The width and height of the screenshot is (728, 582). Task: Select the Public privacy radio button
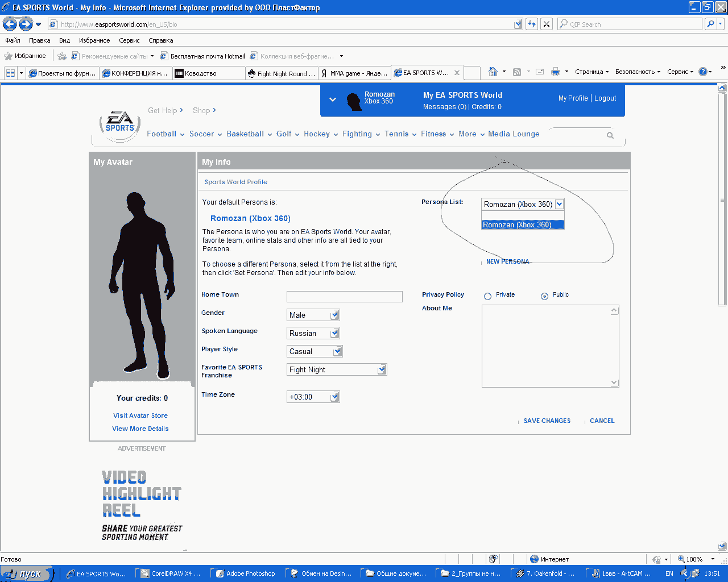point(544,296)
